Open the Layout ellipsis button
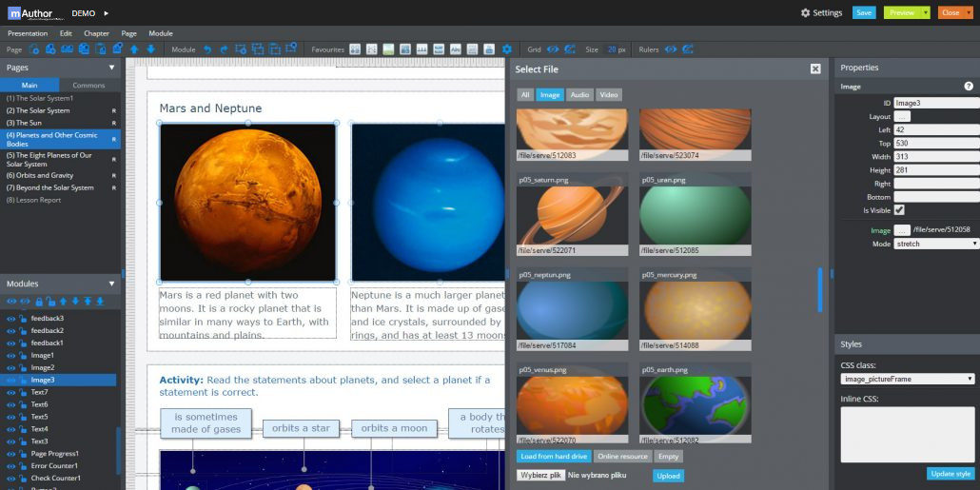This screenshot has width=980, height=490. coord(903,116)
